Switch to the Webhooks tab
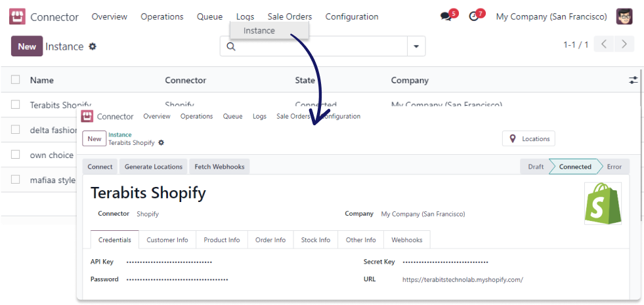Viewport: 644px width, 305px height. pos(406,239)
